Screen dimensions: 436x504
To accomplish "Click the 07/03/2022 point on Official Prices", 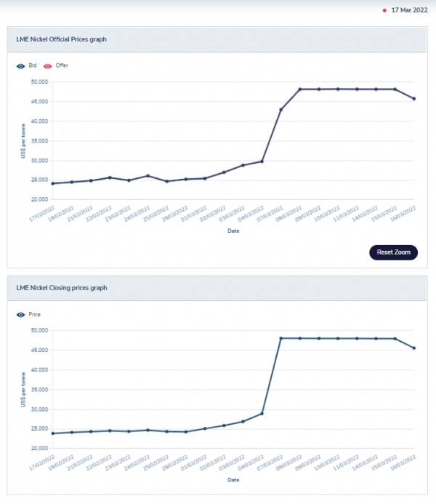I will [280, 110].
